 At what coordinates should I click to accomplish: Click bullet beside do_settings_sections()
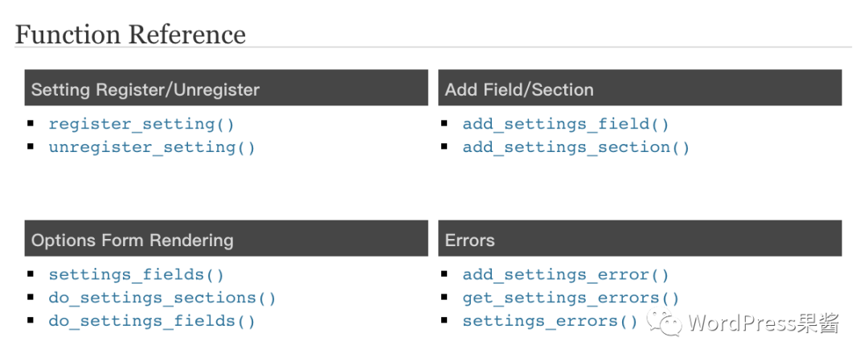[x=31, y=297]
